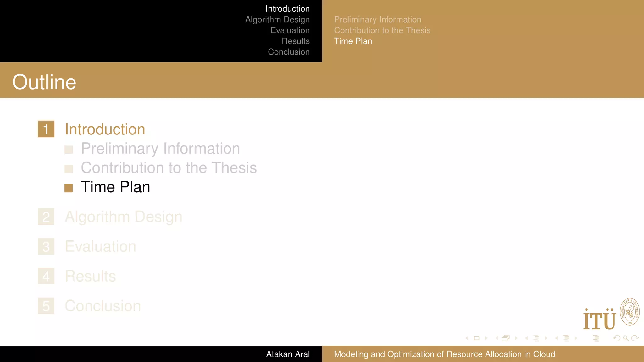Click the slide rectangle navigation icon
The image size is (644, 362).
(x=476, y=338)
